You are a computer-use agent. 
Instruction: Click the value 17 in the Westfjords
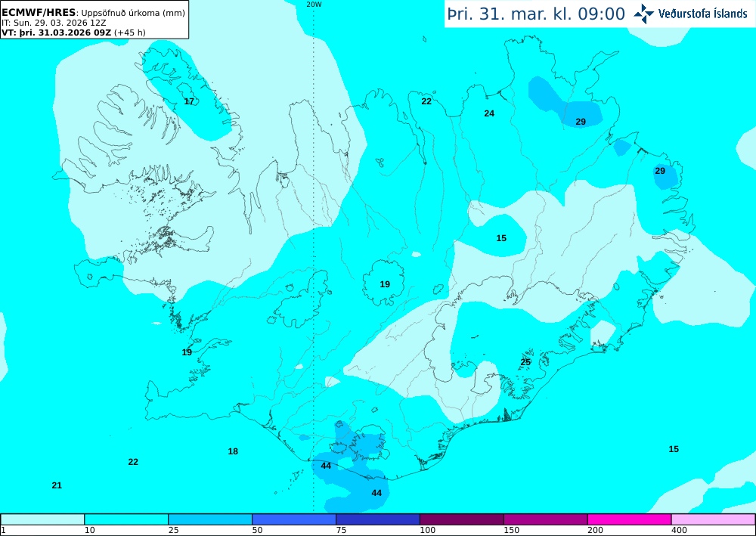[x=189, y=101]
